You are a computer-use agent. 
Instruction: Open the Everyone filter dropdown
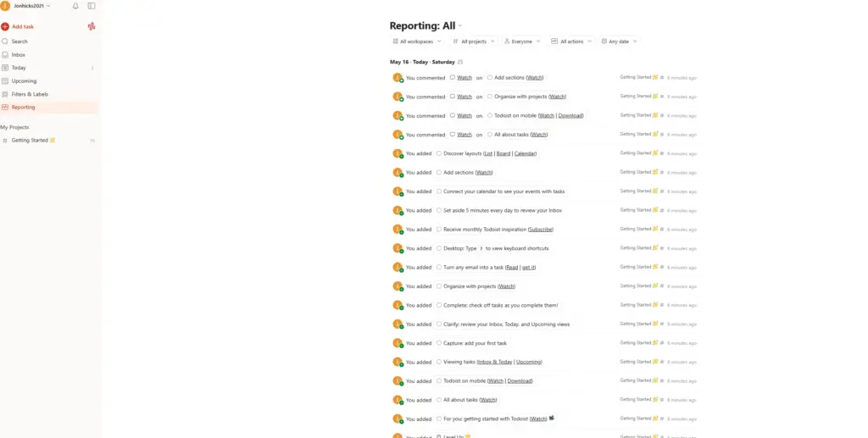coord(522,42)
